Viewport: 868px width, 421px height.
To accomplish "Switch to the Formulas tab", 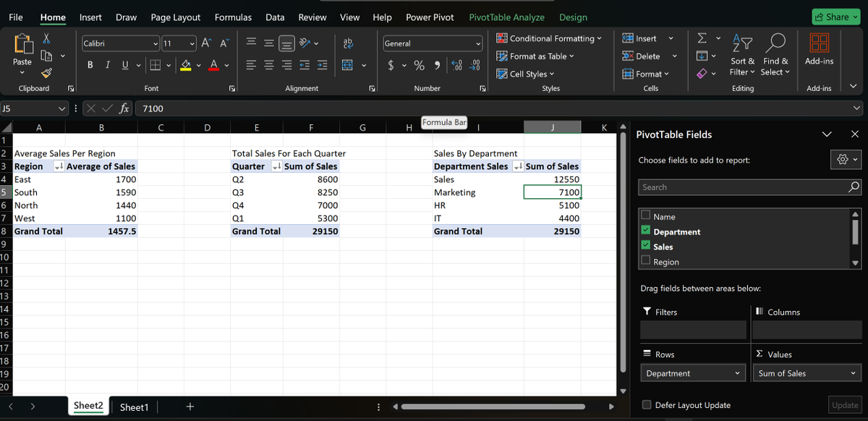I will click(x=233, y=17).
